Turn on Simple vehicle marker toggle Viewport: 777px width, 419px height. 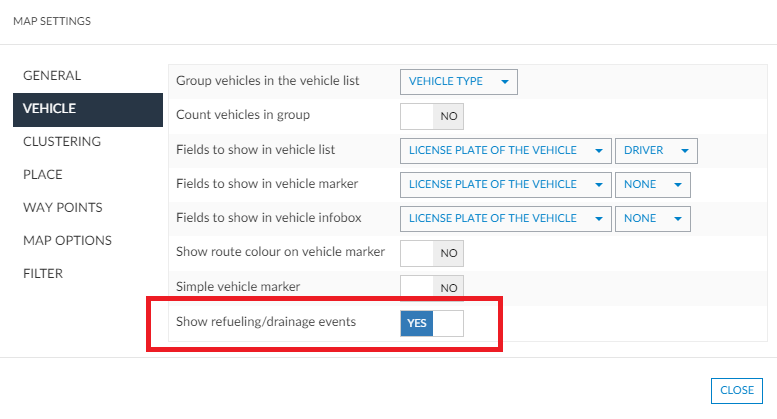tap(431, 288)
